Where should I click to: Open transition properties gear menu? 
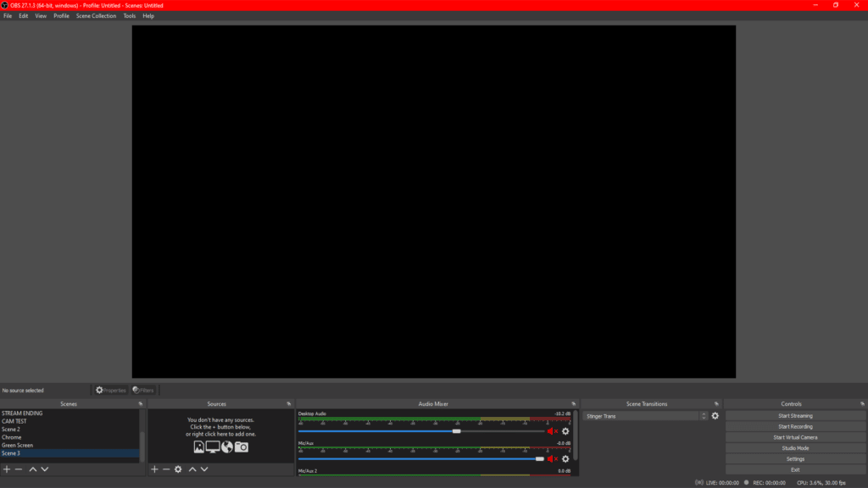(x=715, y=416)
